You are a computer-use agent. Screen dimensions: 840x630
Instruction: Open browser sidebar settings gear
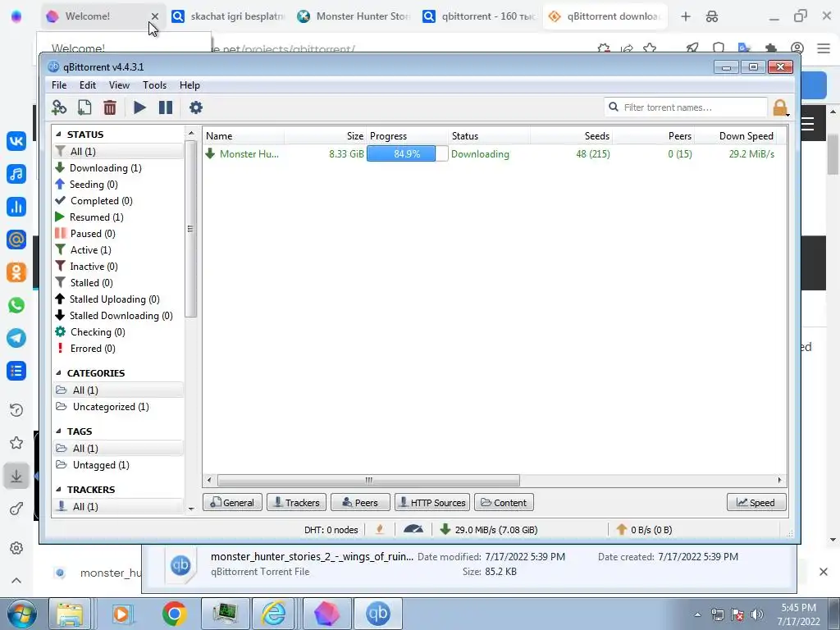point(16,548)
